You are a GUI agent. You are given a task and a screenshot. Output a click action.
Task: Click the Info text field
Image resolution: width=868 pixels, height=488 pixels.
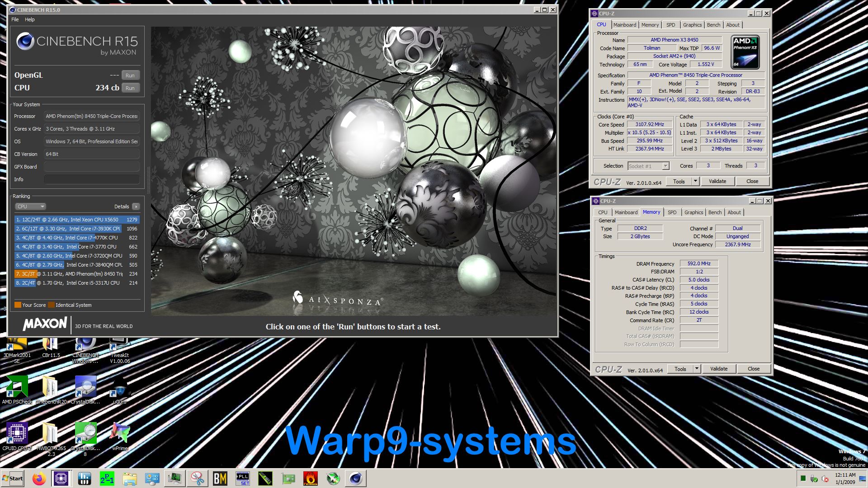point(92,179)
